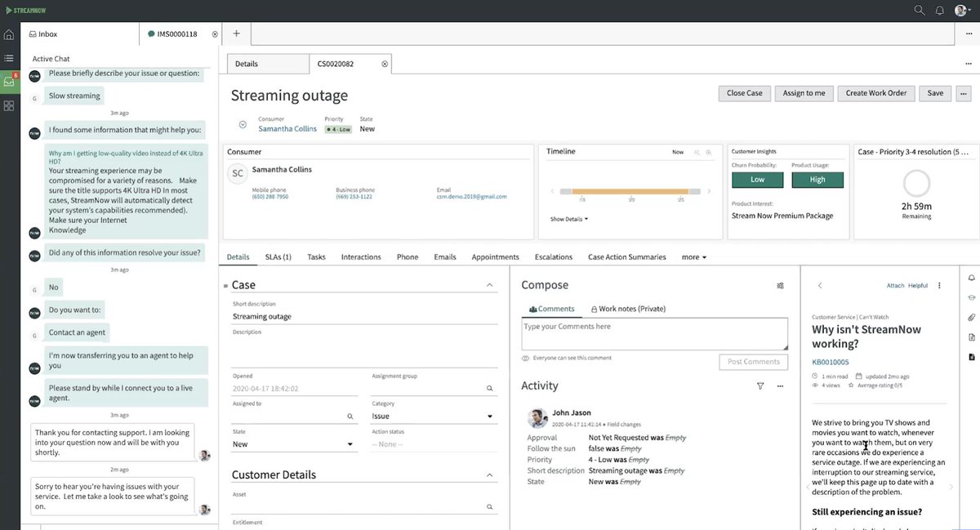Open the State dropdown
The height and width of the screenshot is (530, 980).
294,444
